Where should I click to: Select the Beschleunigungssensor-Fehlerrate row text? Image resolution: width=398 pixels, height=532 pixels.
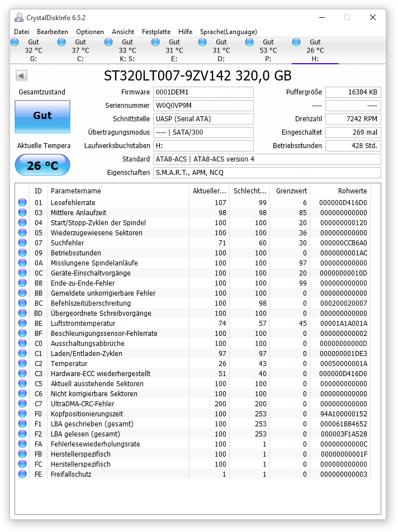tap(104, 334)
